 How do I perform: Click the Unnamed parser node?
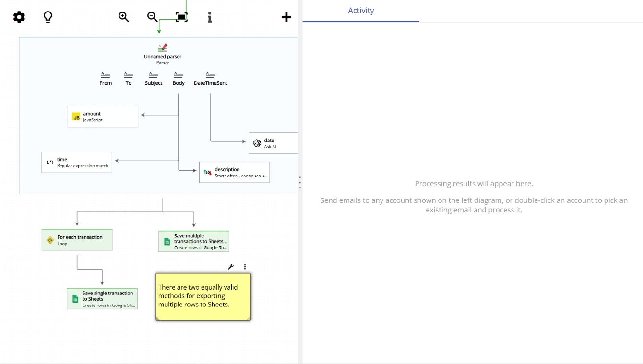click(x=162, y=53)
